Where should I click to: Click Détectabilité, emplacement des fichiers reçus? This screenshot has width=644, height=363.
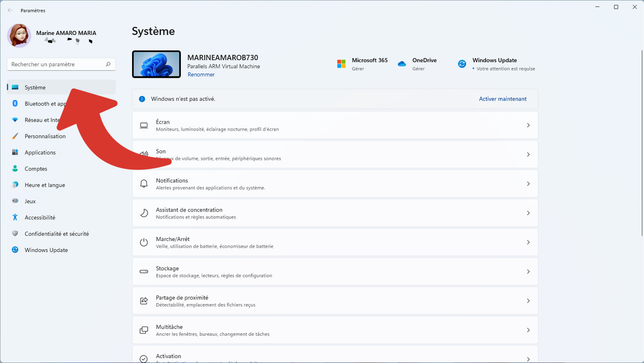pyautogui.click(x=206, y=305)
